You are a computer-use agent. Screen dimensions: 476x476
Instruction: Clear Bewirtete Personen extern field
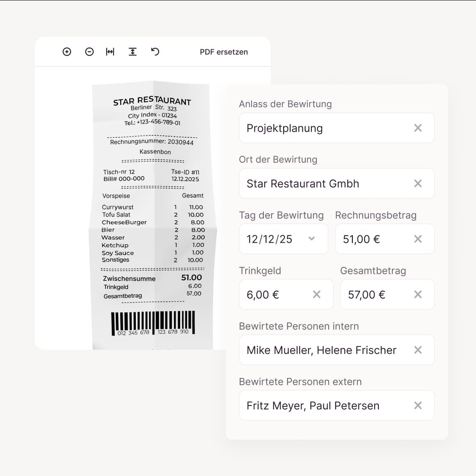(418, 405)
